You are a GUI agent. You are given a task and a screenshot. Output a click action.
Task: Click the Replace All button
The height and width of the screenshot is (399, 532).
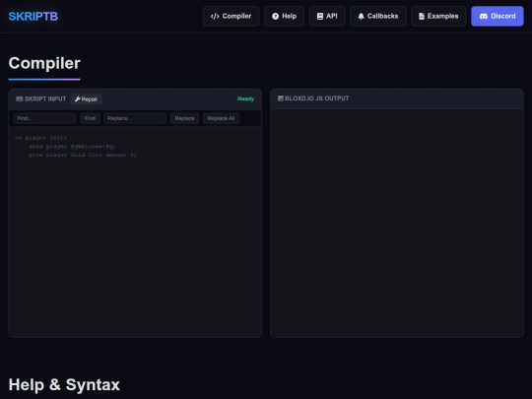(x=221, y=118)
